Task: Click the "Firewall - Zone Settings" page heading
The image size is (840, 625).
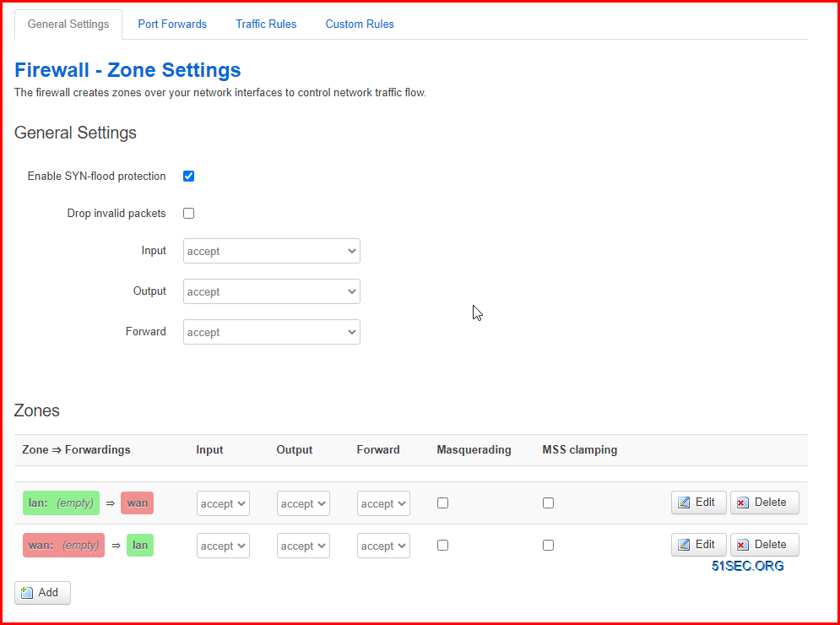Action: point(127,70)
